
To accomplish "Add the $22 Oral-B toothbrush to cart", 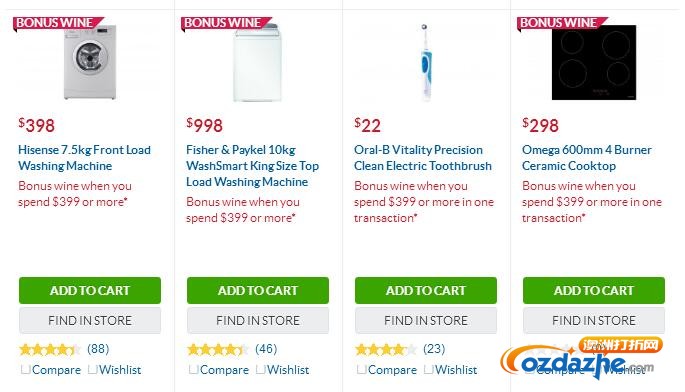I will coord(426,290).
